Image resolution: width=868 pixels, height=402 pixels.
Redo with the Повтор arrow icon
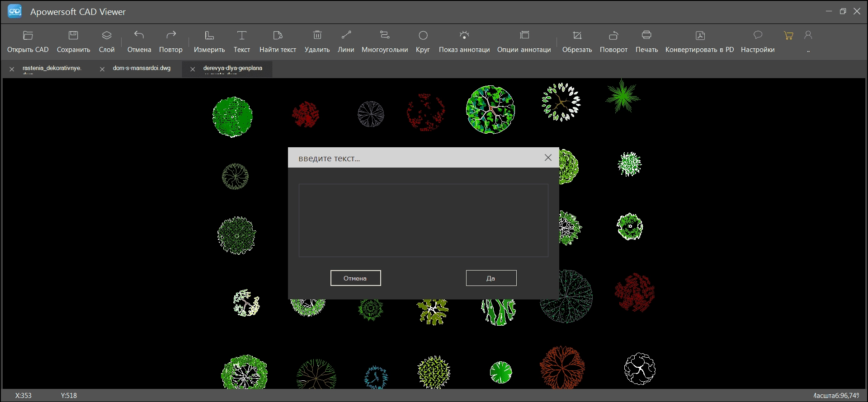pos(171,35)
